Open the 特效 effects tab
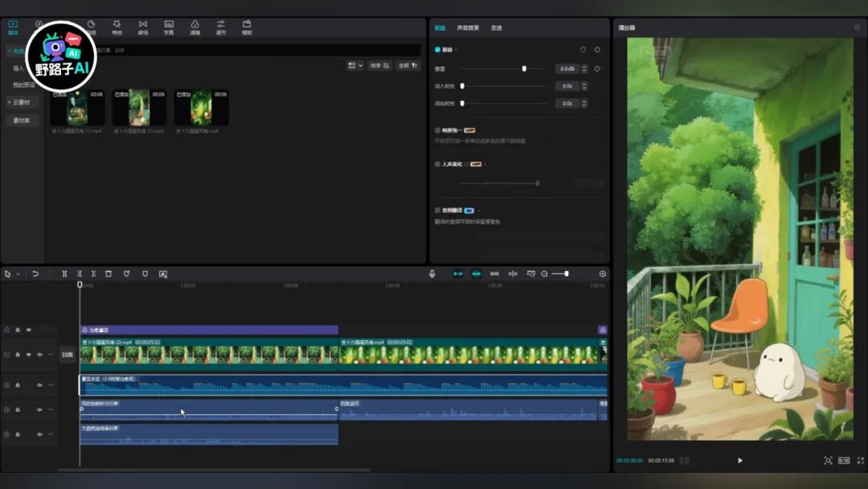Viewport: 868px width, 489px height. [x=117, y=27]
